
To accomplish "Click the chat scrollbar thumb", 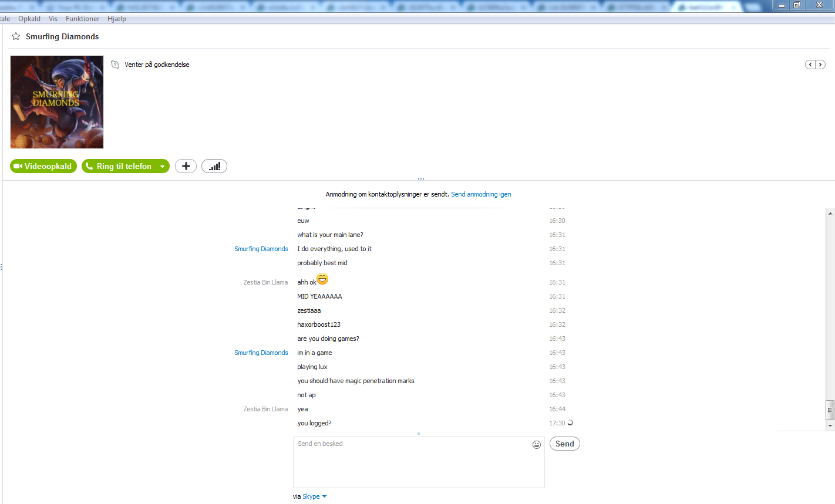I will (830, 410).
